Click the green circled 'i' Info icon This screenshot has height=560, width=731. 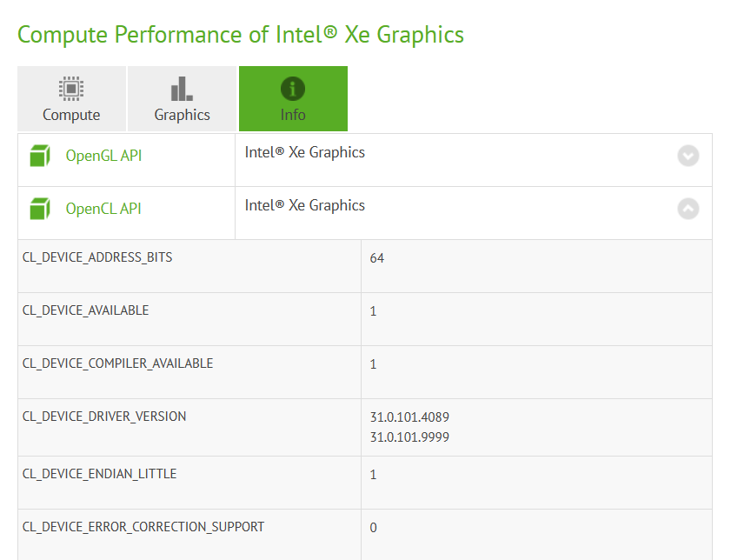[293, 89]
